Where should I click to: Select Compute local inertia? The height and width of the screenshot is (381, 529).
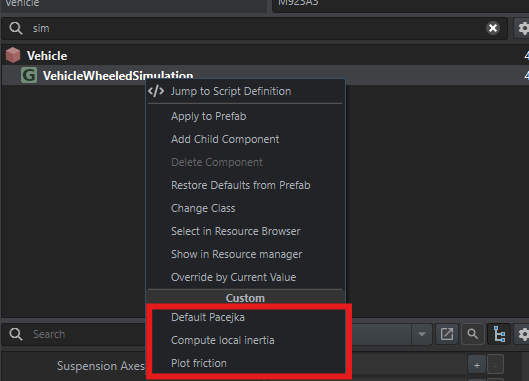pos(223,340)
